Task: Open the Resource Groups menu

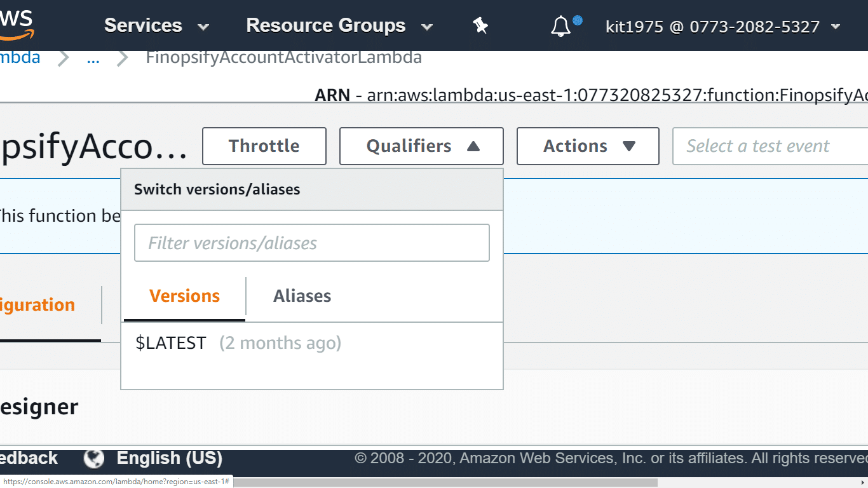Action: [x=326, y=25]
